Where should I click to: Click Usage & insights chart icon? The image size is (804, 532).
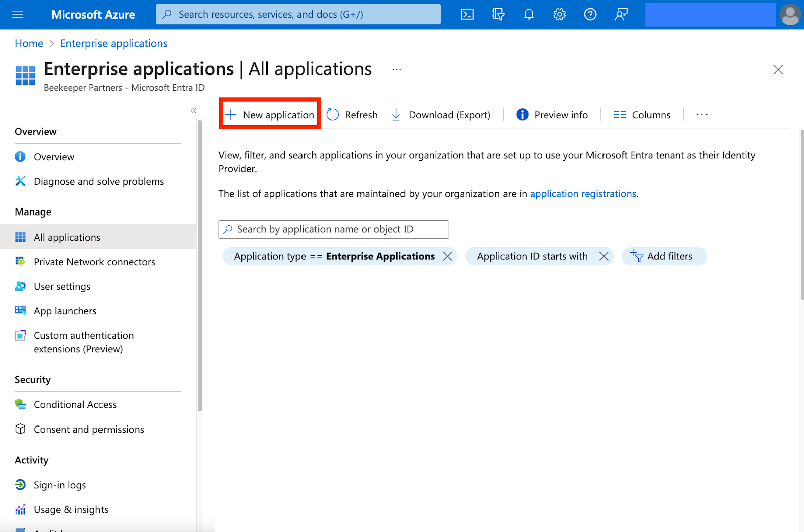coord(20,509)
